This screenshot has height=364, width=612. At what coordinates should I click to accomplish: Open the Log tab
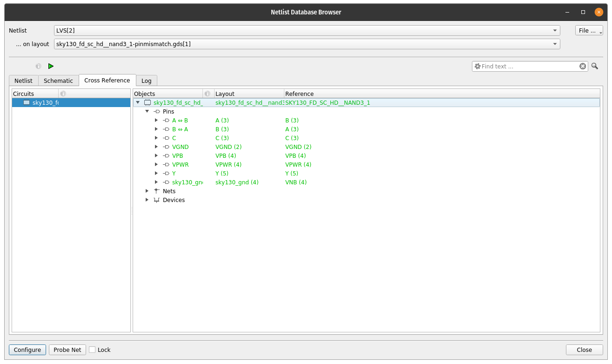tap(147, 81)
